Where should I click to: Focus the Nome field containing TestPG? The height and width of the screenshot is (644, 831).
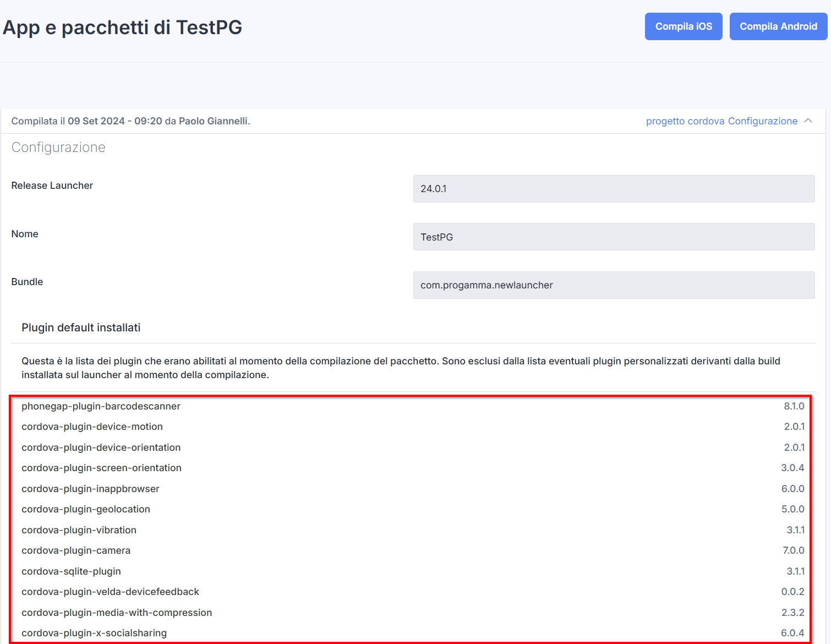pyautogui.click(x=614, y=237)
